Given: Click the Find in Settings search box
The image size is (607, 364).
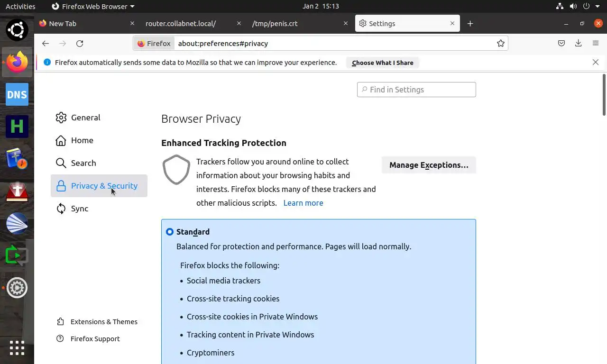Looking at the screenshot, I should [416, 90].
